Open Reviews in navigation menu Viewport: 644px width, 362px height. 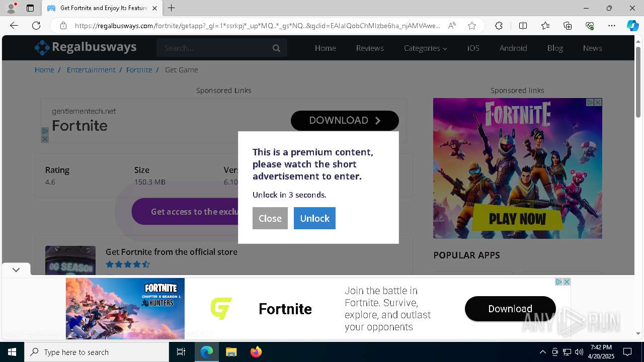pos(370,48)
